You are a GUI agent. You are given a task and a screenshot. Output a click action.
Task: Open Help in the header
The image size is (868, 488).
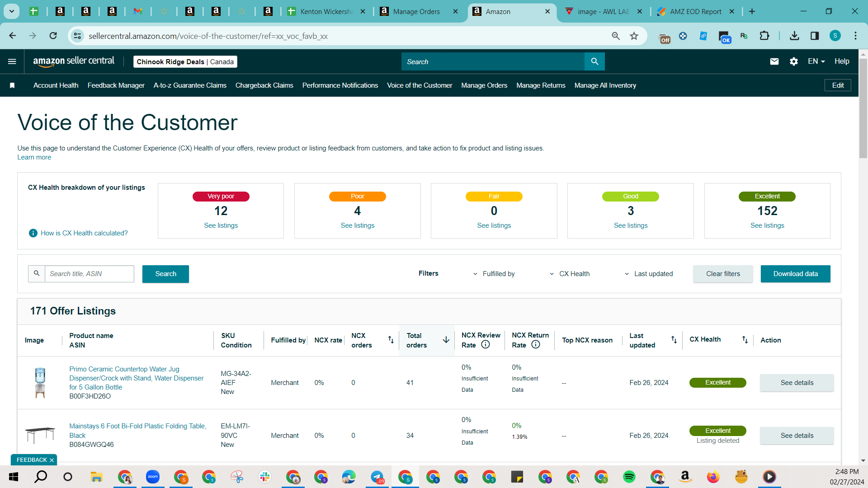pos(842,61)
